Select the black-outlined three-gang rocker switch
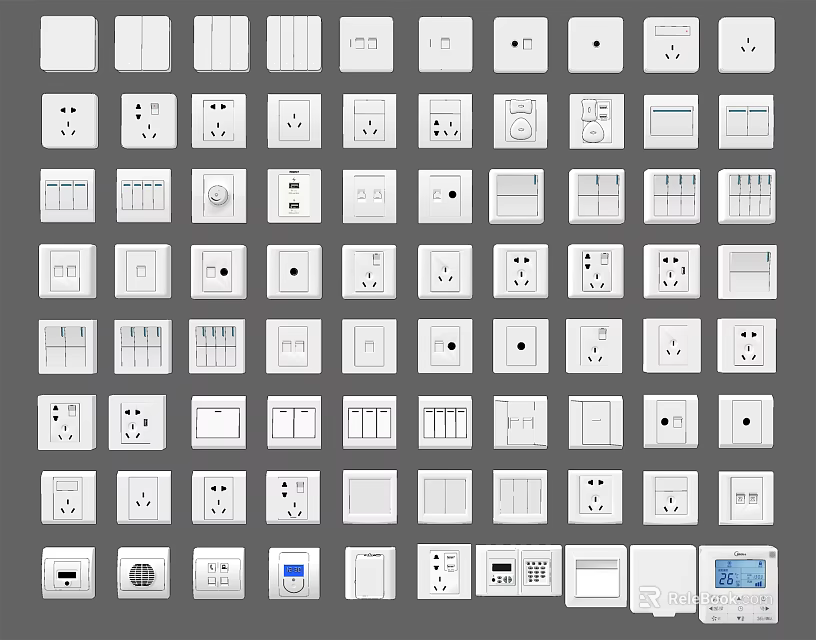Viewport: 816px width, 640px height. point(369,422)
